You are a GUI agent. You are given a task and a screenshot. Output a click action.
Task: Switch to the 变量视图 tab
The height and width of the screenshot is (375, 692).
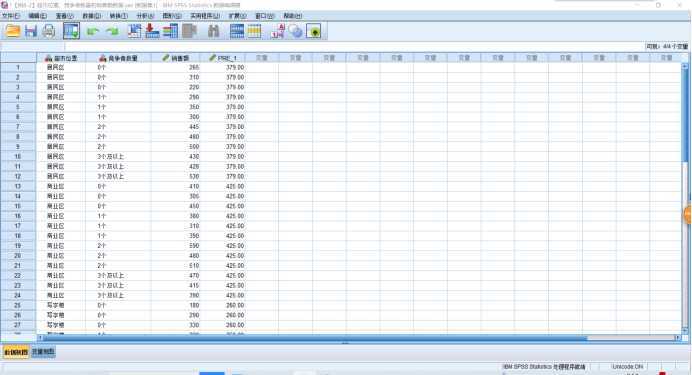(x=43, y=352)
